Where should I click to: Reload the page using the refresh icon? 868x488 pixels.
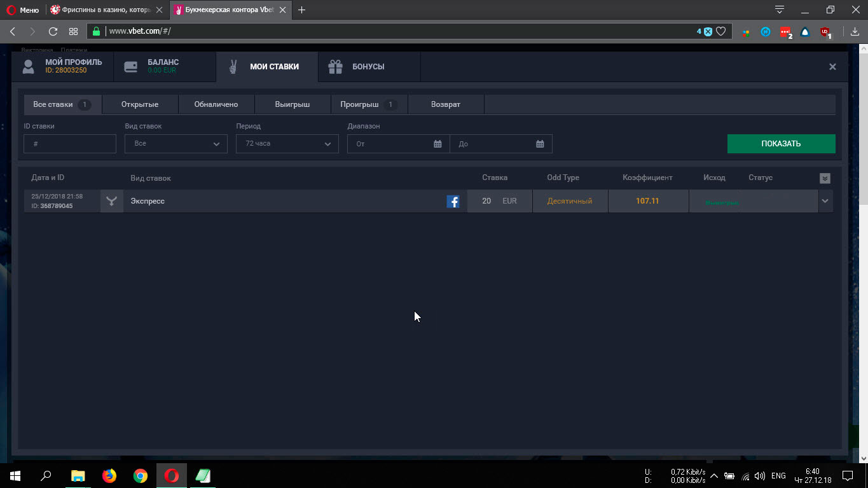(x=53, y=31)
